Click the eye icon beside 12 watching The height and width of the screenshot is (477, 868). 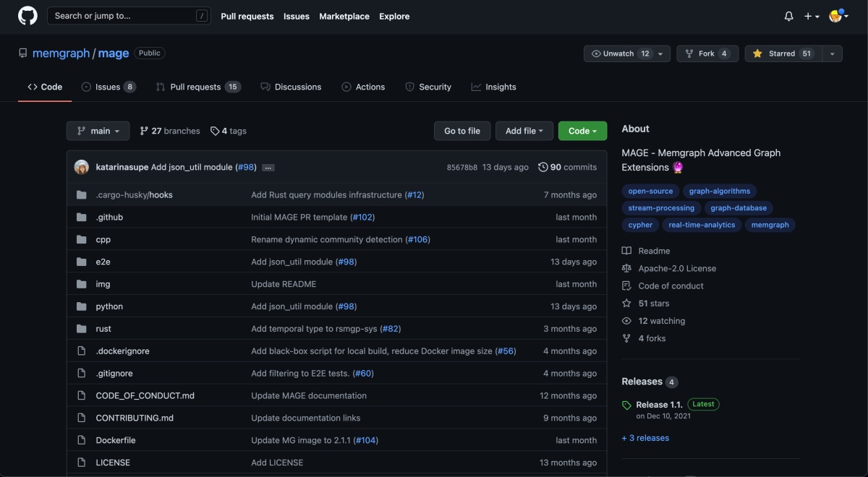tap(626, 321)
